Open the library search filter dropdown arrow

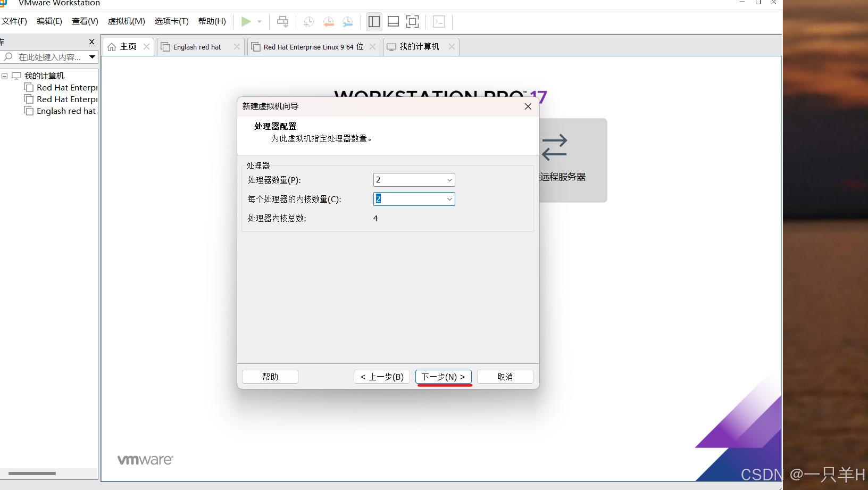(x=92, y=57)
